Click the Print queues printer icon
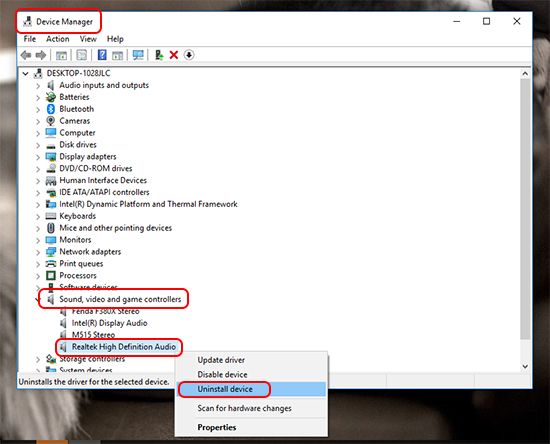 [51, 263]
